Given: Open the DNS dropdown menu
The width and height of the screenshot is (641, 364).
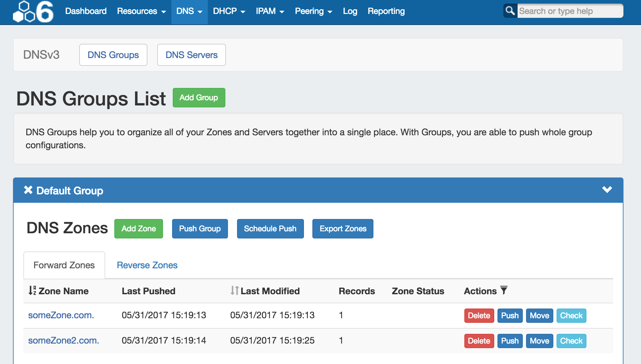Looking at the screenshot, I should 189,11.
